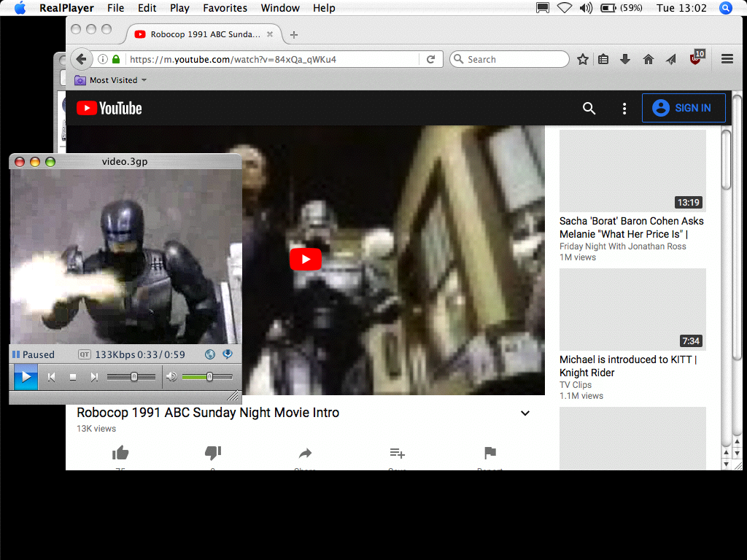
Task: Open the File menu
Action: coord(116,7)
